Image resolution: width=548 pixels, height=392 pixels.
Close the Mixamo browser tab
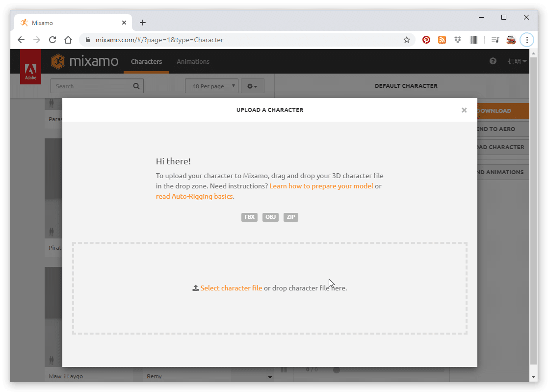click(x=124, y=23)
